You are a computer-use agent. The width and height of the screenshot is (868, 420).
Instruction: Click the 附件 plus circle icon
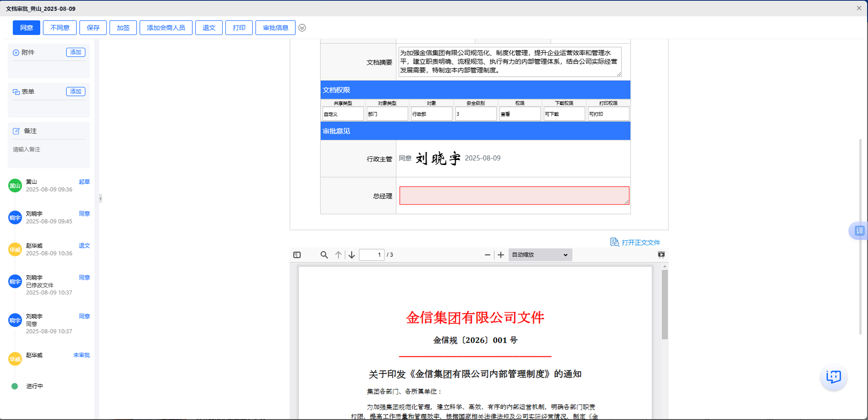tap(16, 53)
